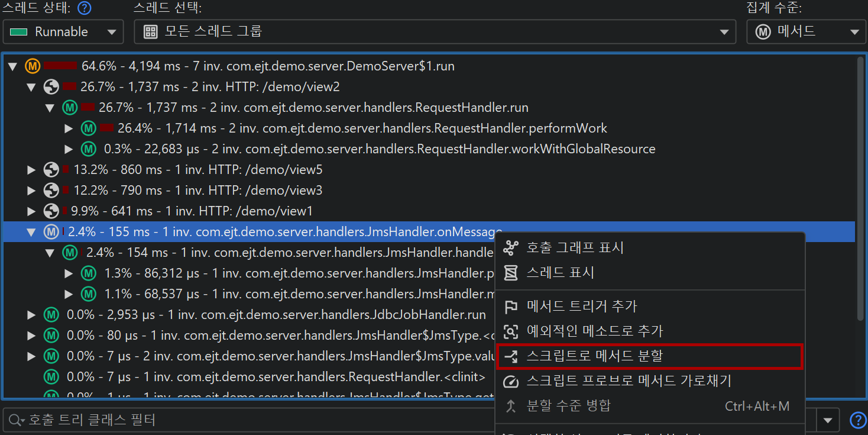Expand the HTTP: /demo/view1 node

[31, 211]
